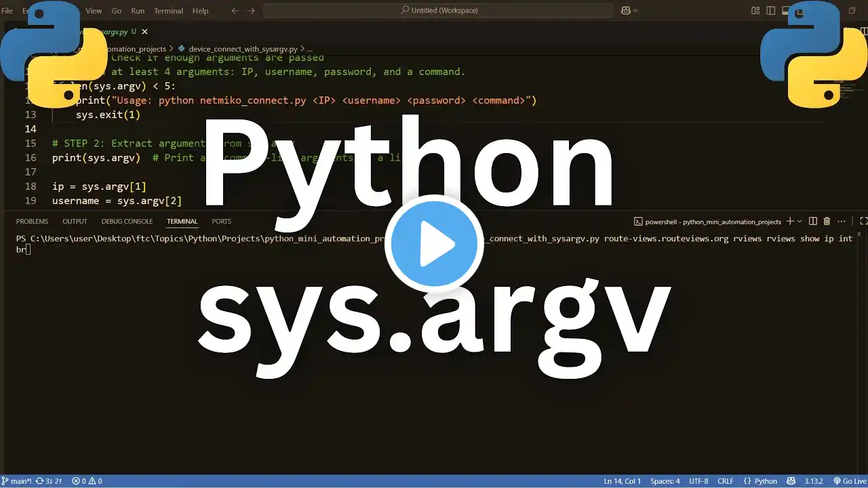The image size is (868, 488).
Task: Open the View menu
Action: coord(94,11)
